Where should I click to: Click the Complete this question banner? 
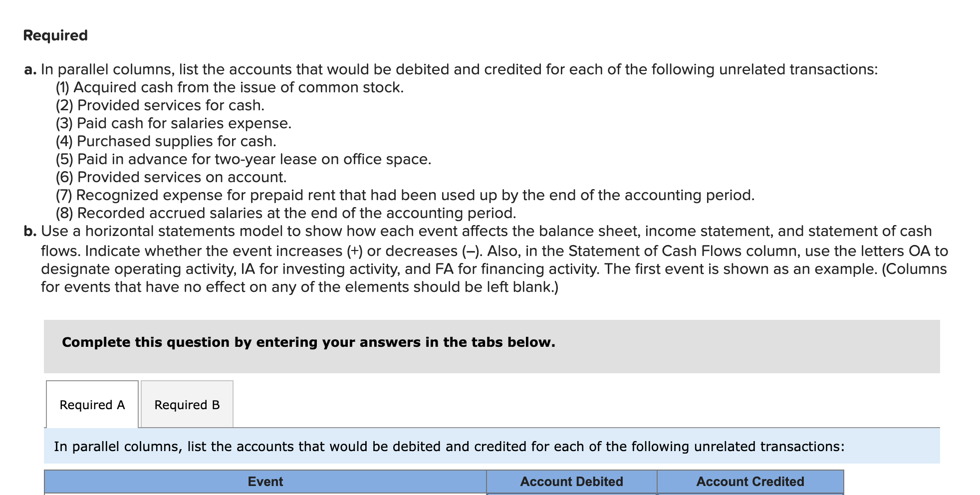pyautogui.click(x=309, y=342)
